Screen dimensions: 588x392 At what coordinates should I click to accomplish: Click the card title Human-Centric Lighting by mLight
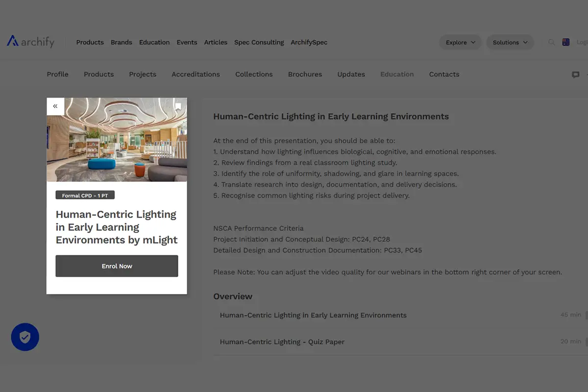[117, 227]
